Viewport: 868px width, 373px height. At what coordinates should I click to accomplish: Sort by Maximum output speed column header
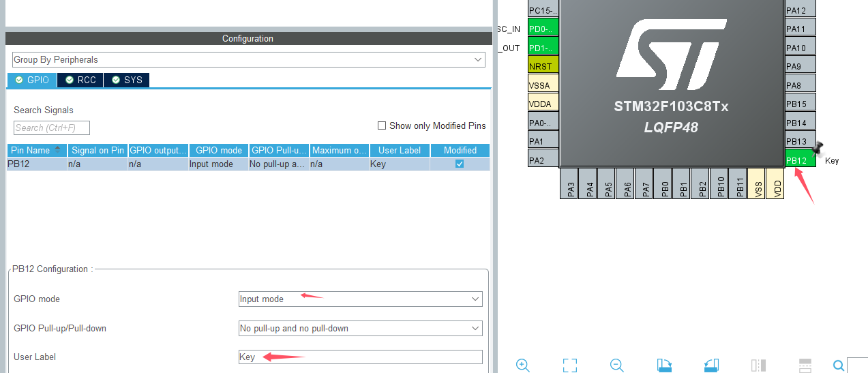click(340, 150)
